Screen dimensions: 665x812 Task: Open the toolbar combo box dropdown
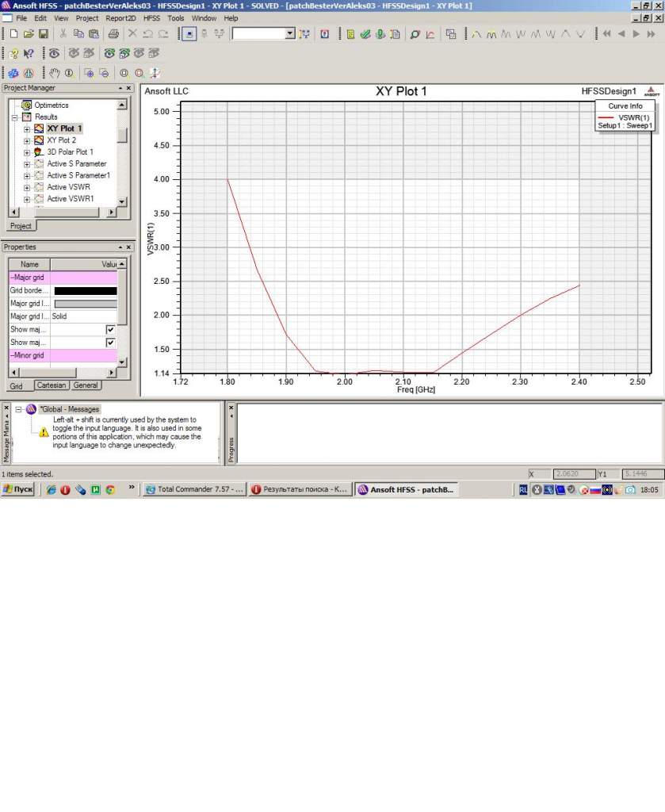289,34
